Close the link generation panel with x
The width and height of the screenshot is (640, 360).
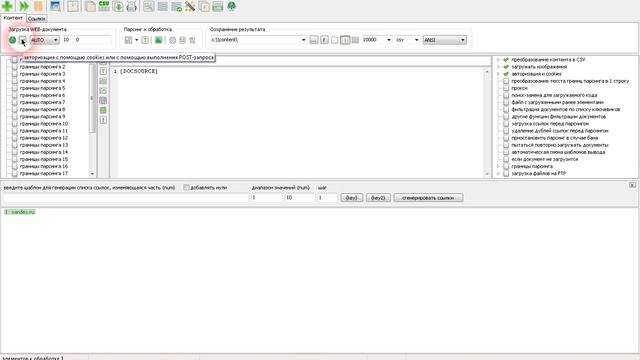[x=632, y=185]
